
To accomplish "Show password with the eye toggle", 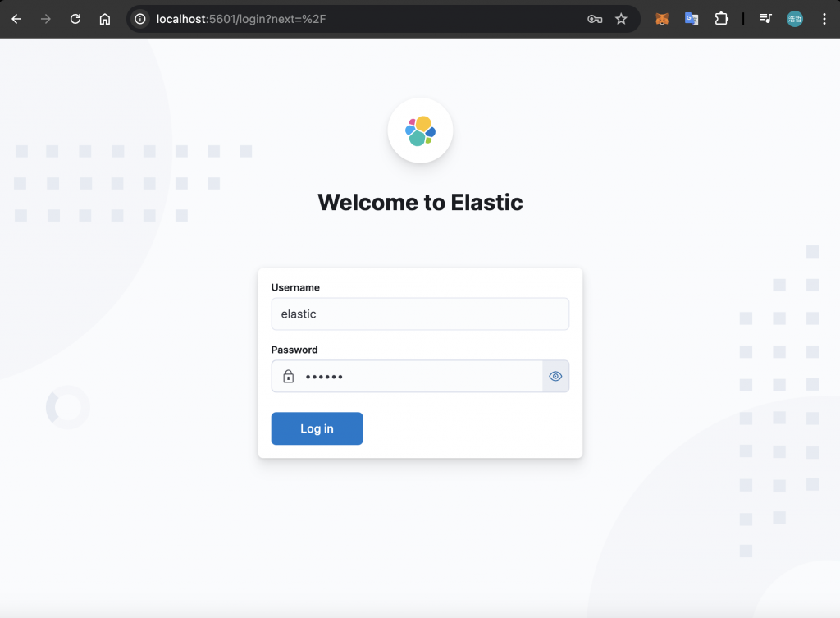I will (555, 376).
